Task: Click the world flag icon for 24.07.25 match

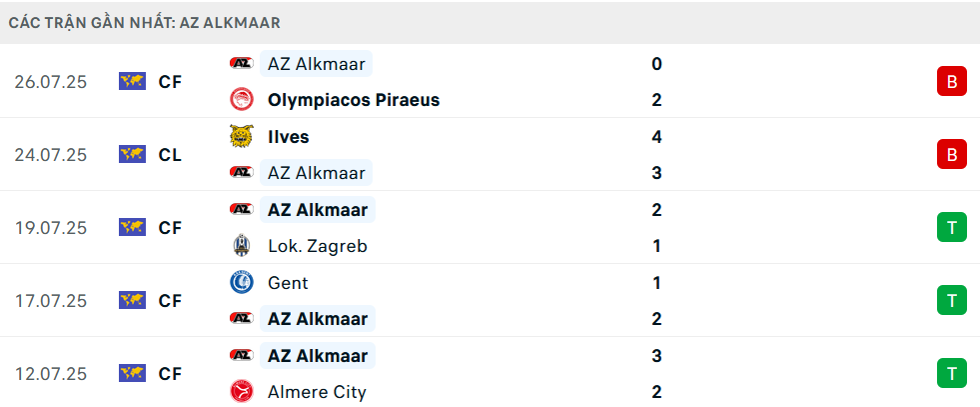Action: 132,154
